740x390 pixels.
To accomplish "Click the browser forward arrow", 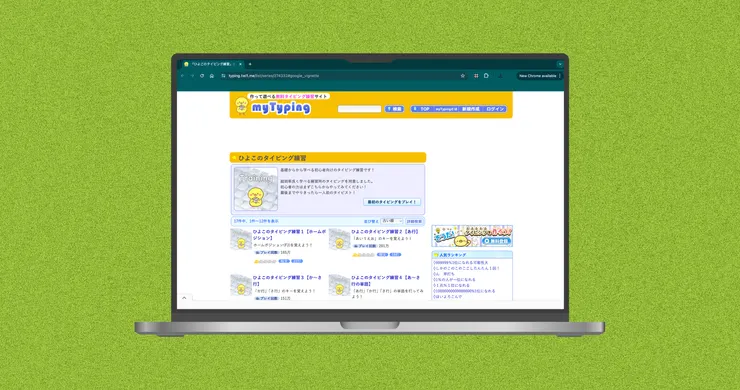I will [x=192, y=76].
